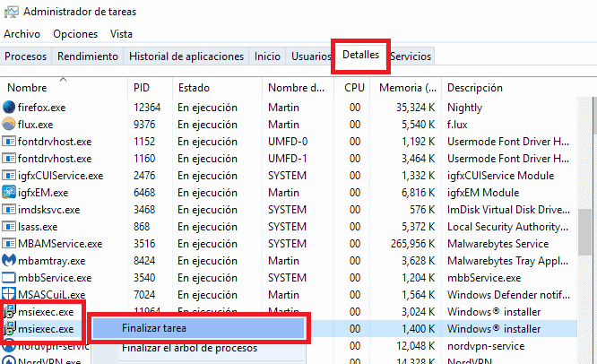The height and width of the screenshot is (364, 597).
Task: Click the mbbService.exe process icon
Action: tap(9, 278)
